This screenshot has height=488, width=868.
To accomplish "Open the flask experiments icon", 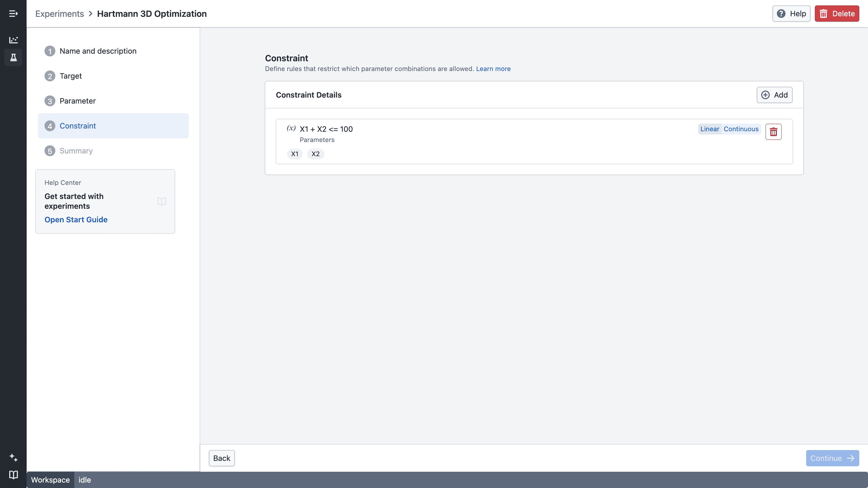I will coord(13,57).
